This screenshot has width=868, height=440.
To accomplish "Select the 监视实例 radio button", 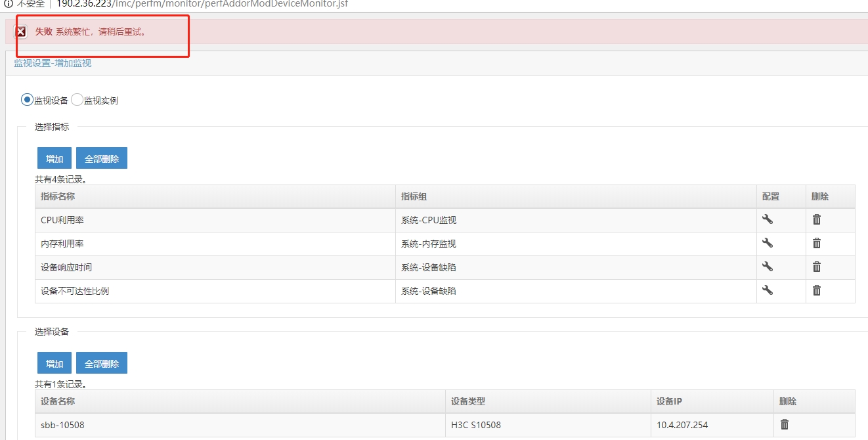I will coord(77,100).
